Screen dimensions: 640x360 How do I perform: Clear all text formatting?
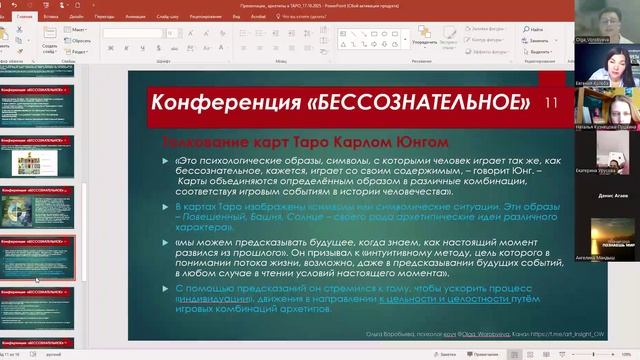[222, 33]
